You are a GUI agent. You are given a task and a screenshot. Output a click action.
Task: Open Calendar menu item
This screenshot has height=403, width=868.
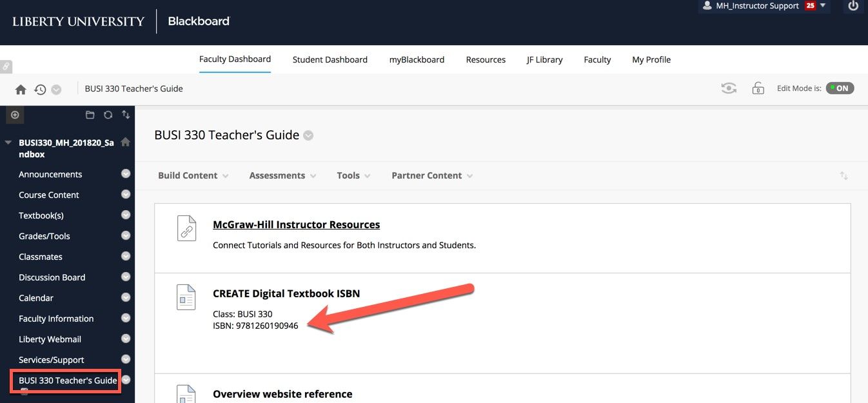pyautogui.click(x=36, y=298)
